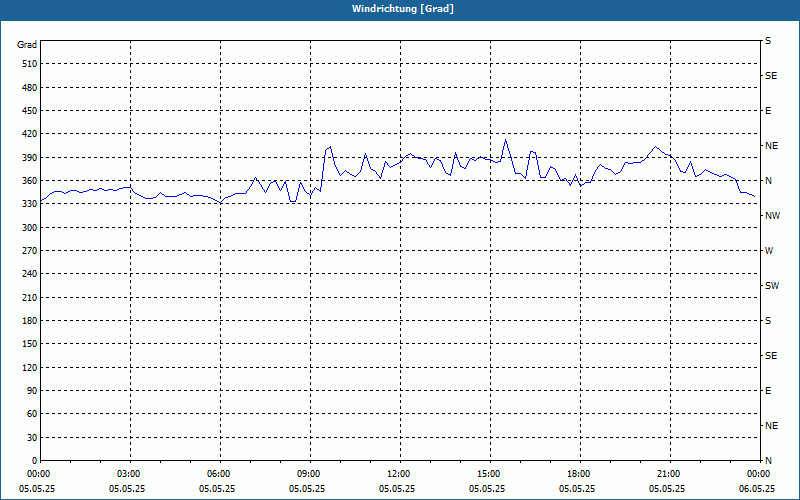
Task: Click the 05.05.25 date under 12:00
Action: tap(397, 488)
